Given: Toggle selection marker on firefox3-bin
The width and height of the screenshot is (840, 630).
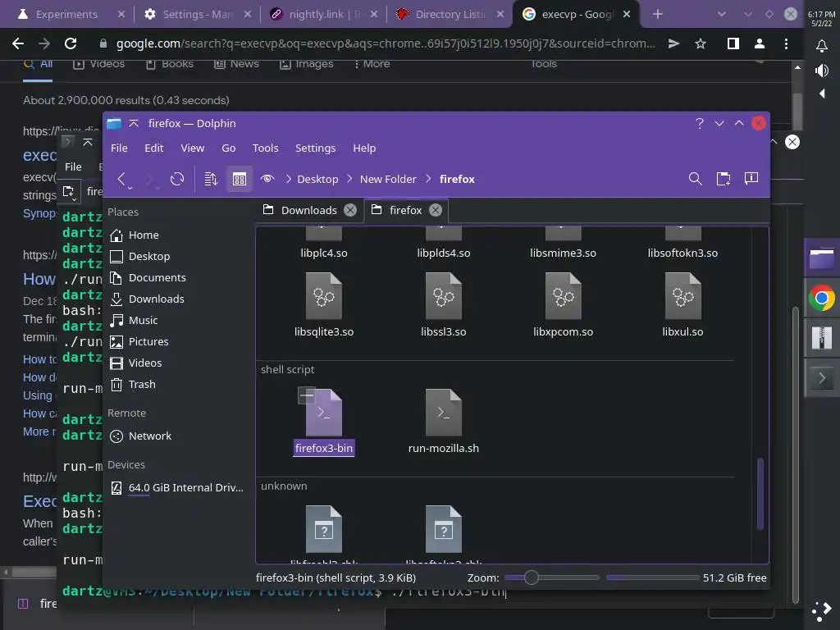Looking at the screenshot, I should [x=307, y=395].
